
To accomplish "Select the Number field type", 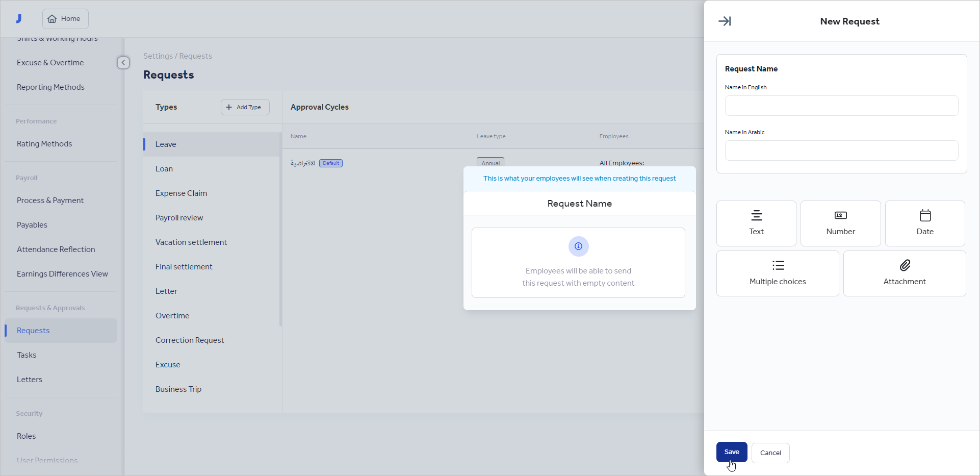I will pos(840,223).
